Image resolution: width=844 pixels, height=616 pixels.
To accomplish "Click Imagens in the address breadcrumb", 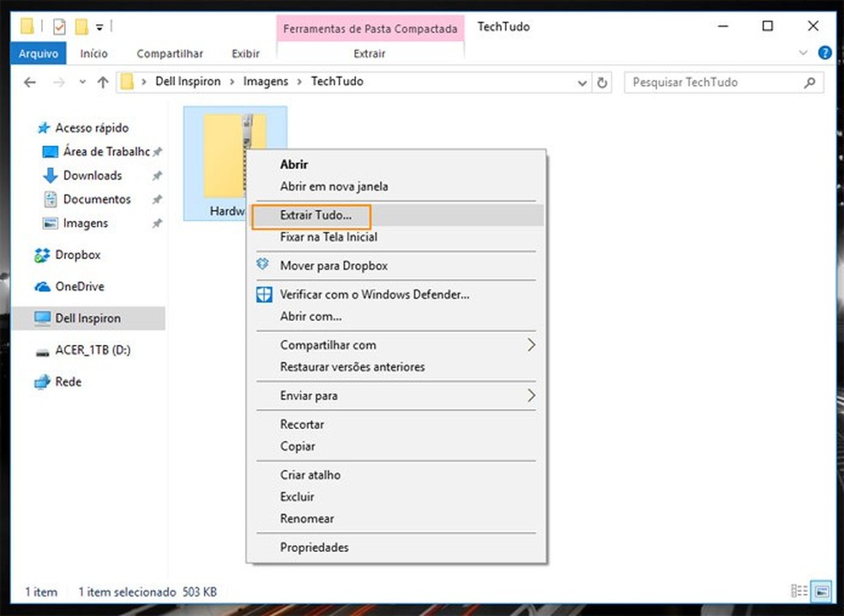I will click(x=265, y=82).
